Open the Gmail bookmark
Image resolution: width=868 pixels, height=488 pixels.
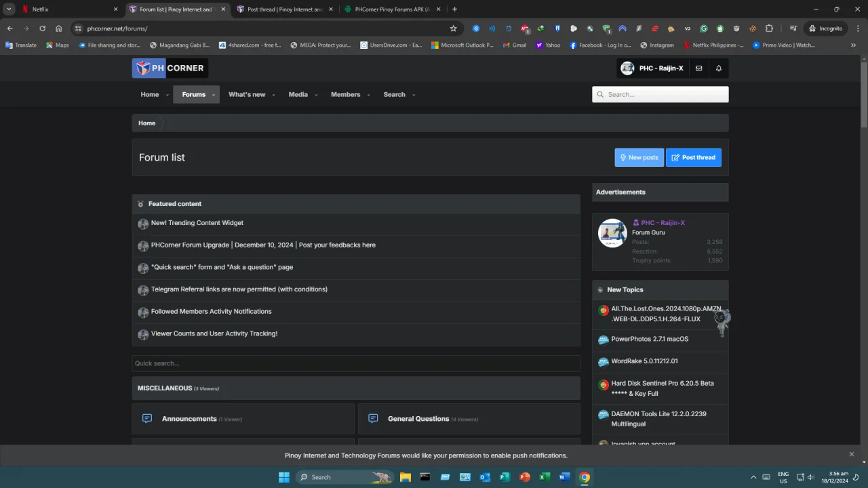click(515, 45)
